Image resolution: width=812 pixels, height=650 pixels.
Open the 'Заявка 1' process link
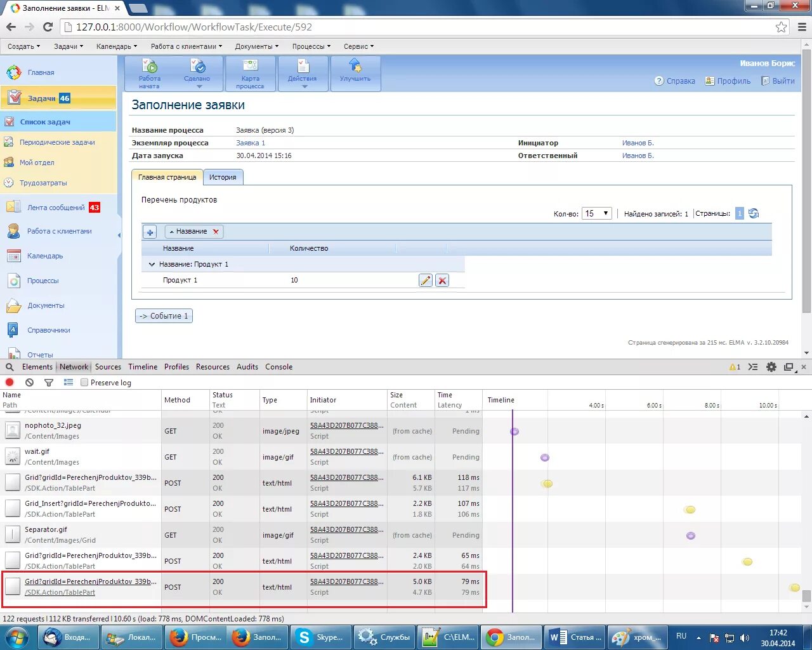point(251,143)
